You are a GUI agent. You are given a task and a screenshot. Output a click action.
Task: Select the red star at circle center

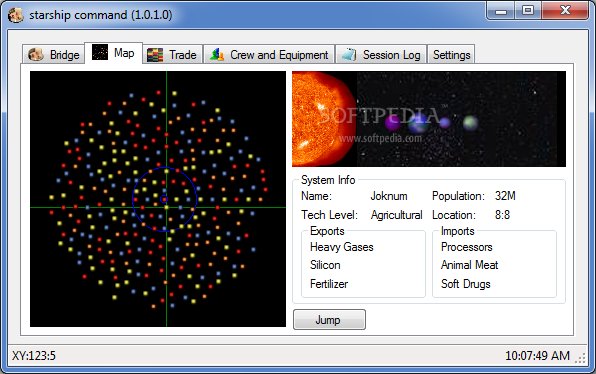[164, 199]
